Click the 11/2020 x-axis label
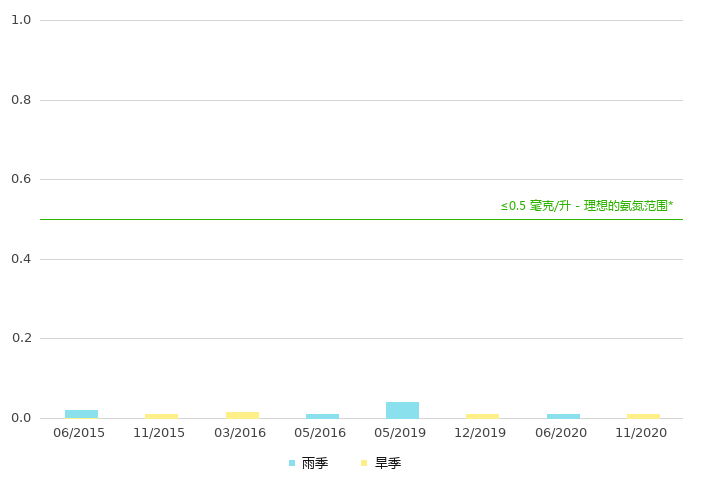The image size is (702, 498). point(641,433)
